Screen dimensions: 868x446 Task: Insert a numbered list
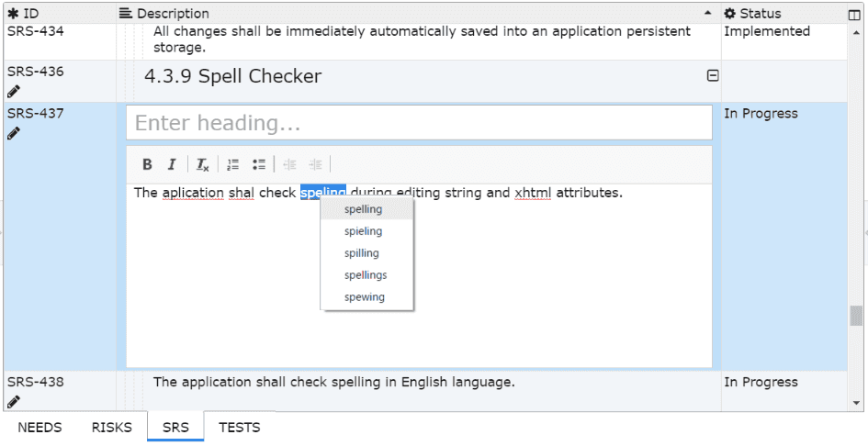coord(233,165)
